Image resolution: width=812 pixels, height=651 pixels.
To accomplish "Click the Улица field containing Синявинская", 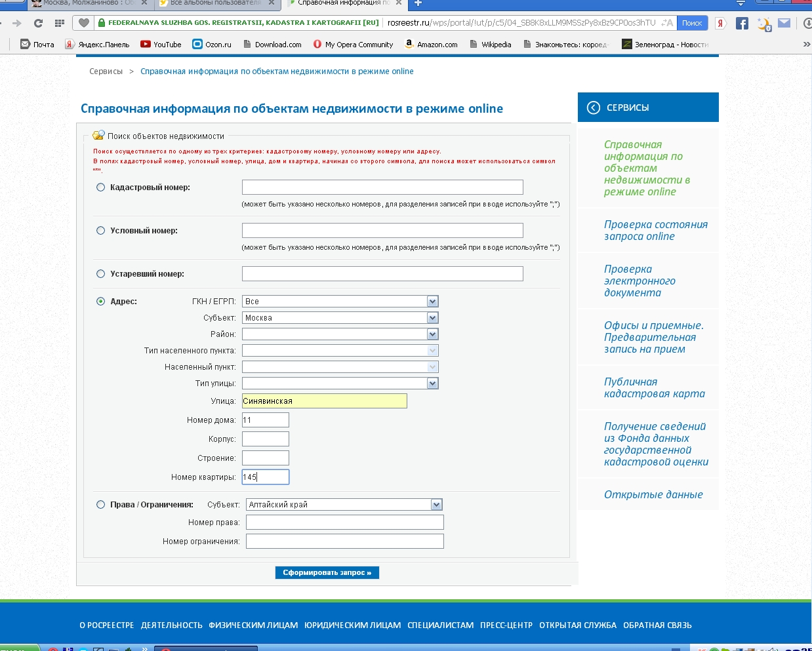I will tap(324, 401).
